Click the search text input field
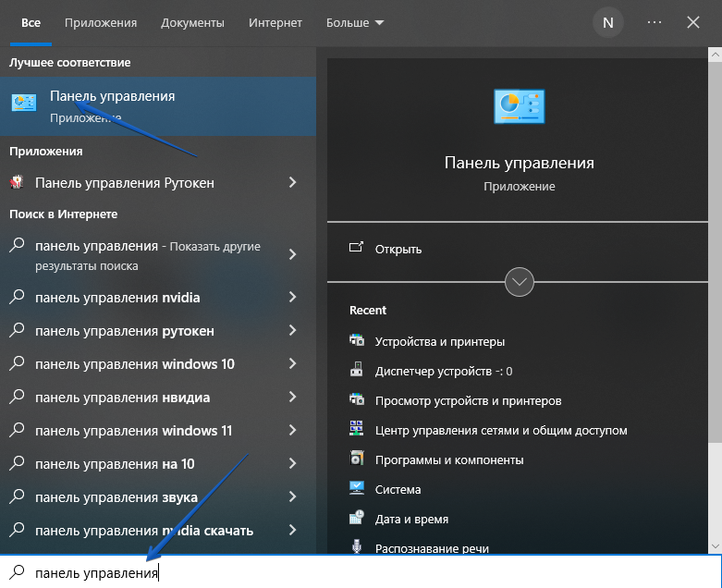Viewport: 722px width, 588px height. (370, 573)
